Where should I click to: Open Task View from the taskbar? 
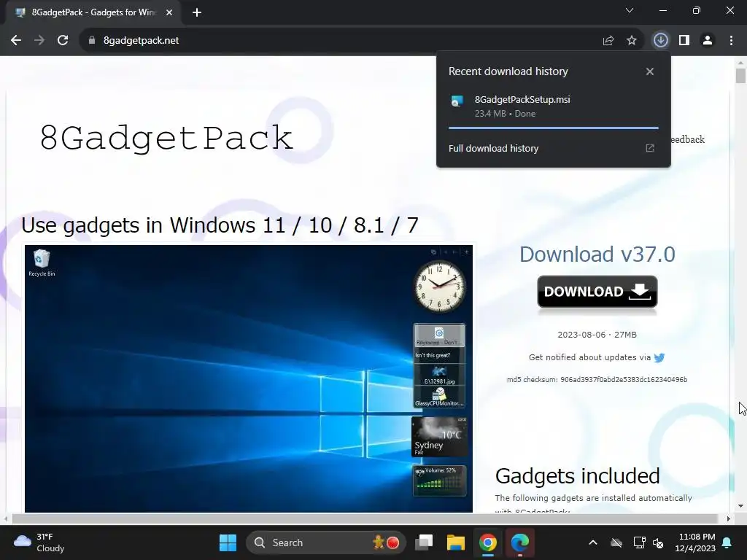(x=424, y=542)
